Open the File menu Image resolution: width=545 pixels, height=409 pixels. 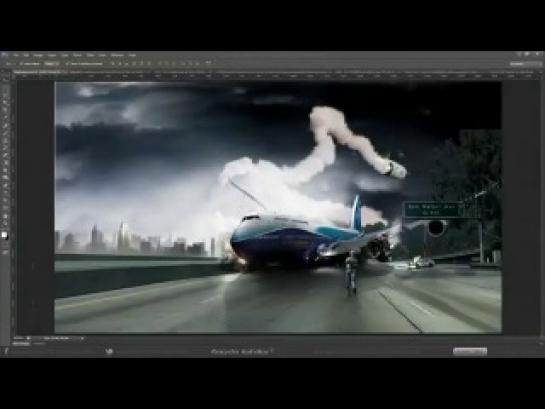16,55
